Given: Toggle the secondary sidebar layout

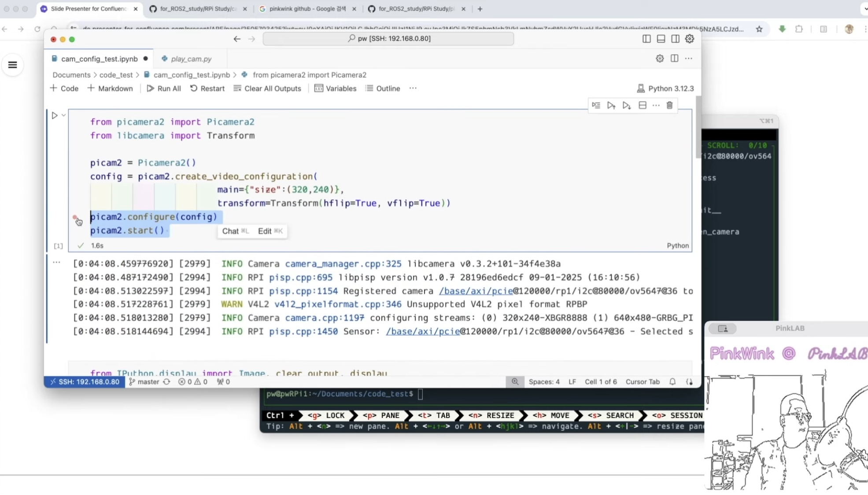Looking at the screenshot, I should tap(675, 39).
